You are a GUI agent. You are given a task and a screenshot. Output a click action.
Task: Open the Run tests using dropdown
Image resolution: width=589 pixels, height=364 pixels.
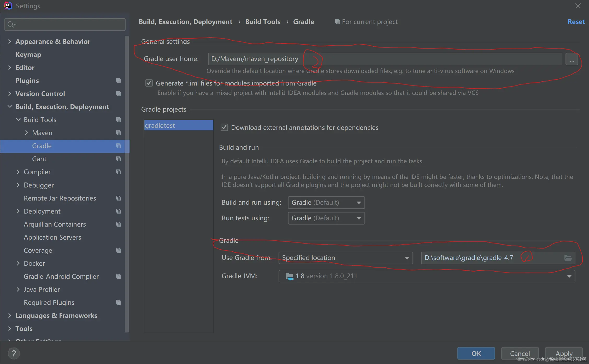pyautogui.click(x=326, y=218)
